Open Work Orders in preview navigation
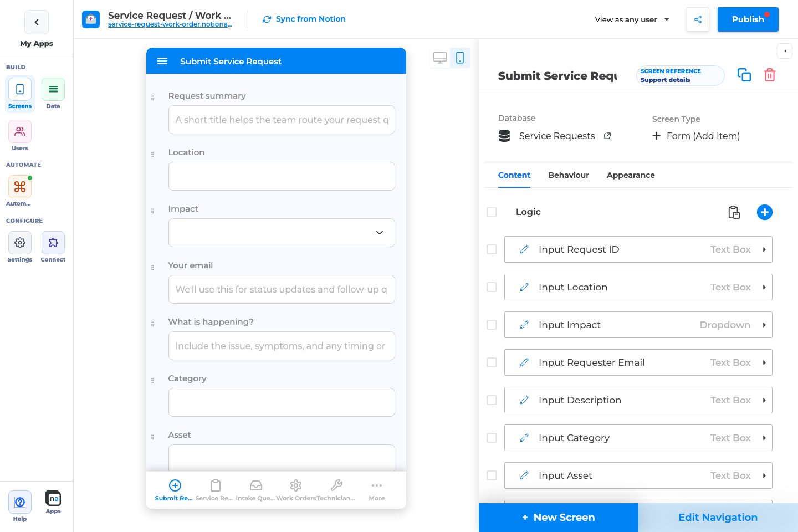 tap(296, 490)
